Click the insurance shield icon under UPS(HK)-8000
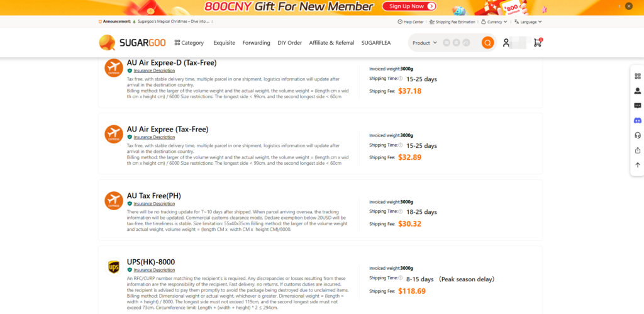The width and height of the screenshot is (644, 314). point(130,270)
